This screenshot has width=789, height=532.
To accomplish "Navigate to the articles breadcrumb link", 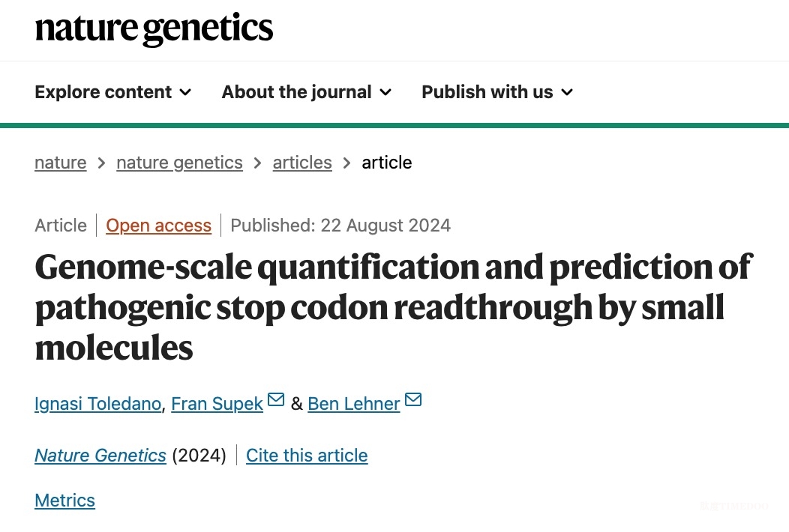I will click(x=302, y=163).
